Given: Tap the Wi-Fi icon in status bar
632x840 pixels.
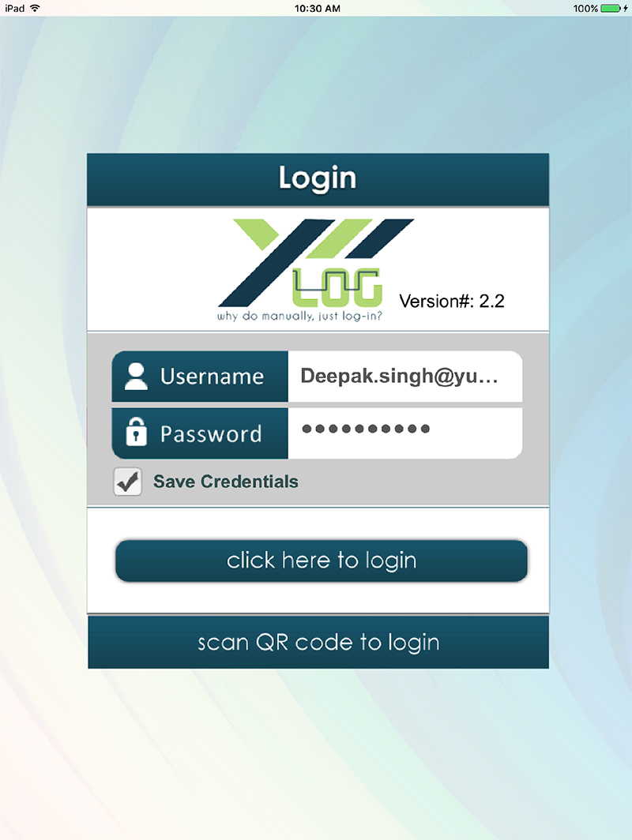Looking at the screenshot, I should click(x=36, y=8).
